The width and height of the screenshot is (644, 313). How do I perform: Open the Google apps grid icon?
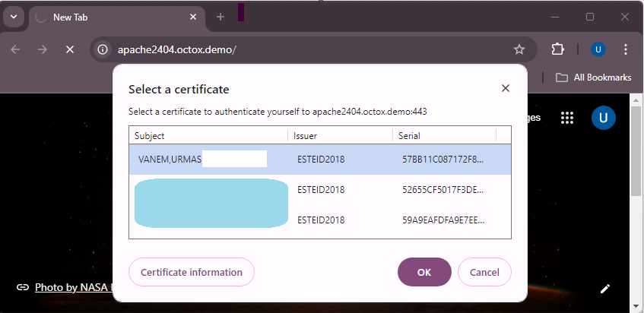(x=566, y=118)
